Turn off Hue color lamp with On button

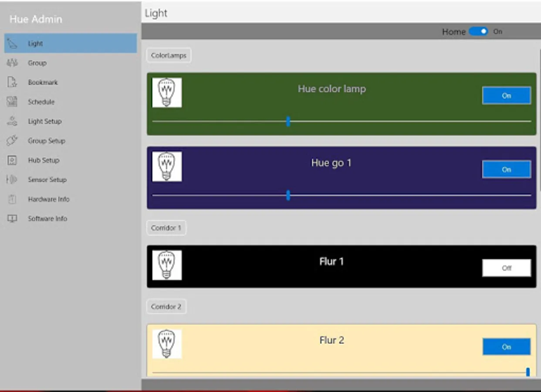pos(506,95)
